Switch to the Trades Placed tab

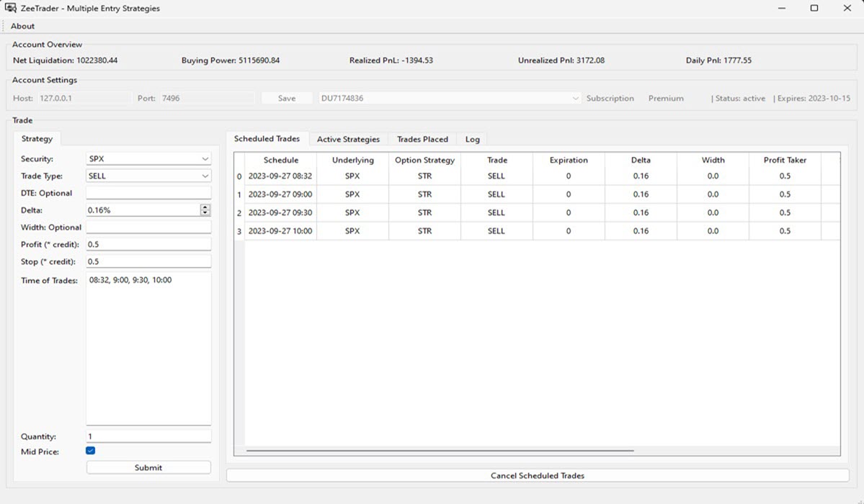422,139
